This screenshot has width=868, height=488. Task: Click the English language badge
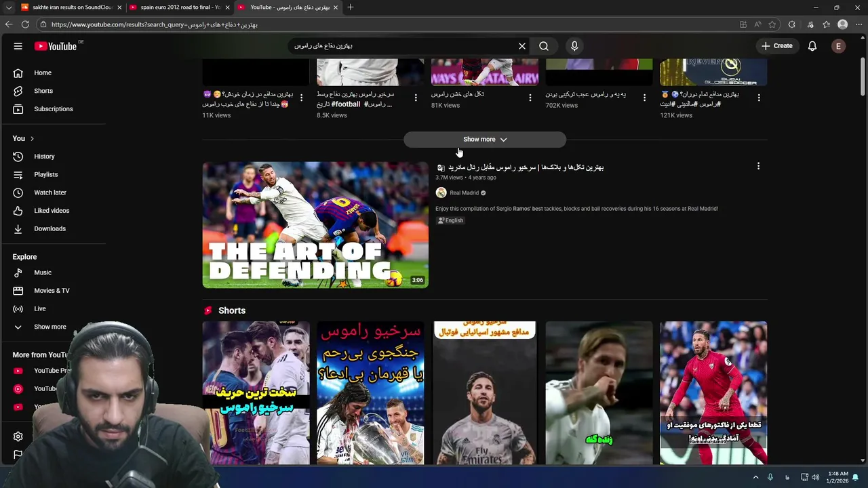tap(451, 220)
